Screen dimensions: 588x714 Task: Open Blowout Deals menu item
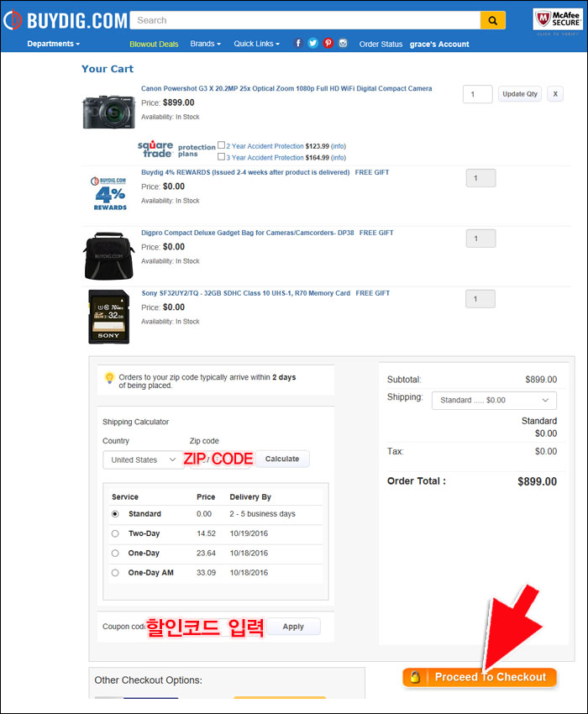click(154, 45)
